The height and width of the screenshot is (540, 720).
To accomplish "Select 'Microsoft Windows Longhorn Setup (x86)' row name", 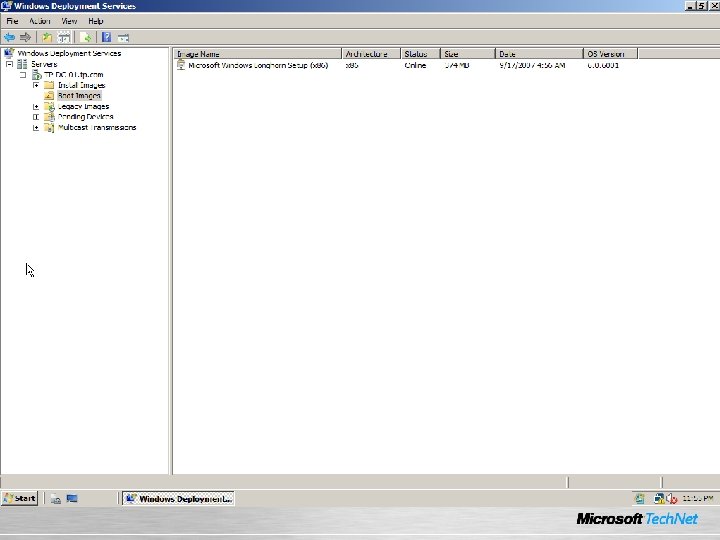I will (x=258, y=65).
